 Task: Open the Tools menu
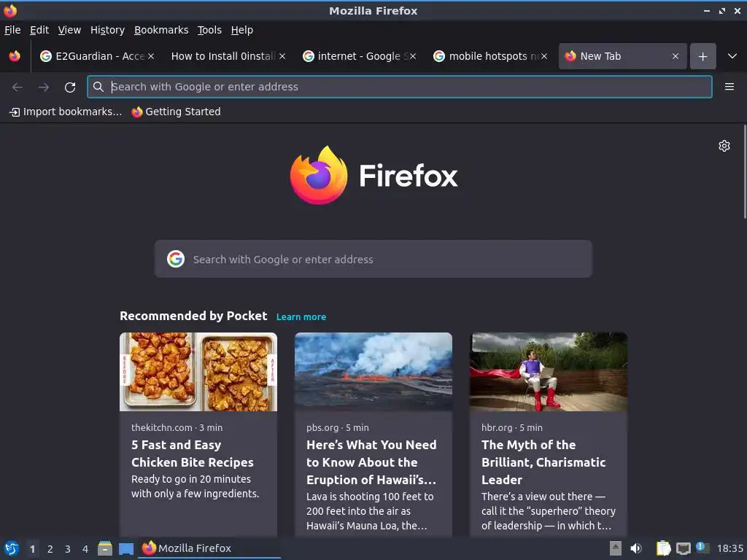click(x=209, y=30)
